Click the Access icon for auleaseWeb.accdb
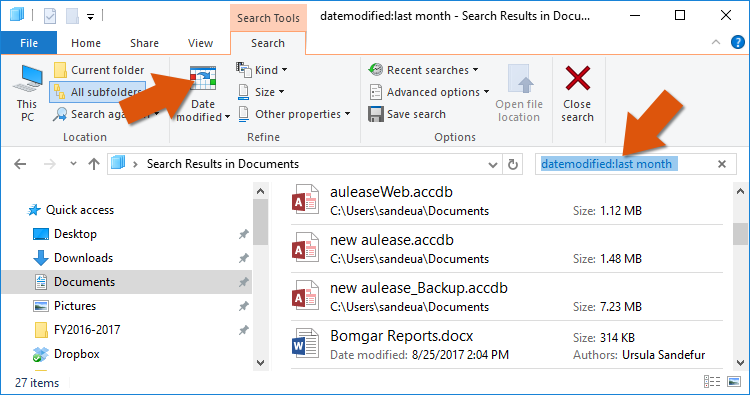750x395 pixels. coord(305,200)
